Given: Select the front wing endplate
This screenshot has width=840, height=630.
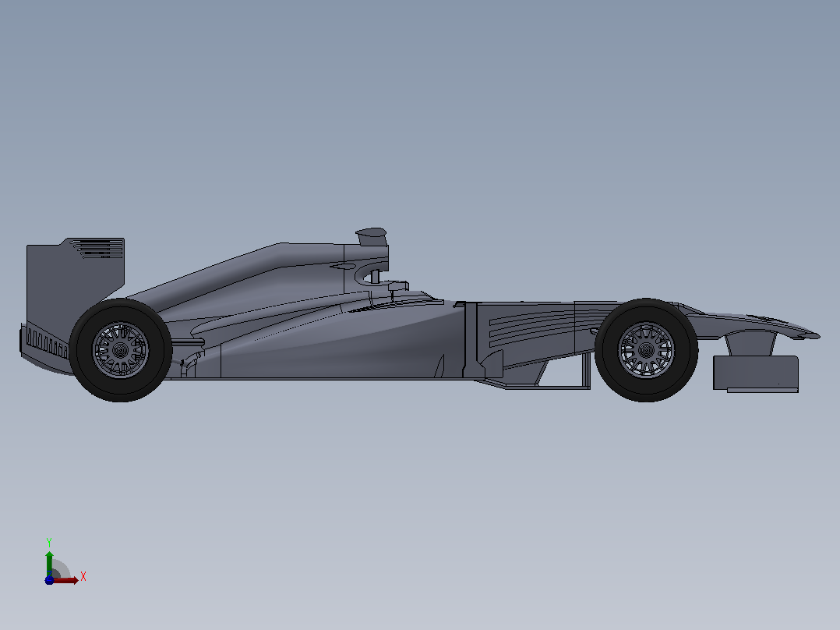Looking at the screenshot, I should [756, 373].
